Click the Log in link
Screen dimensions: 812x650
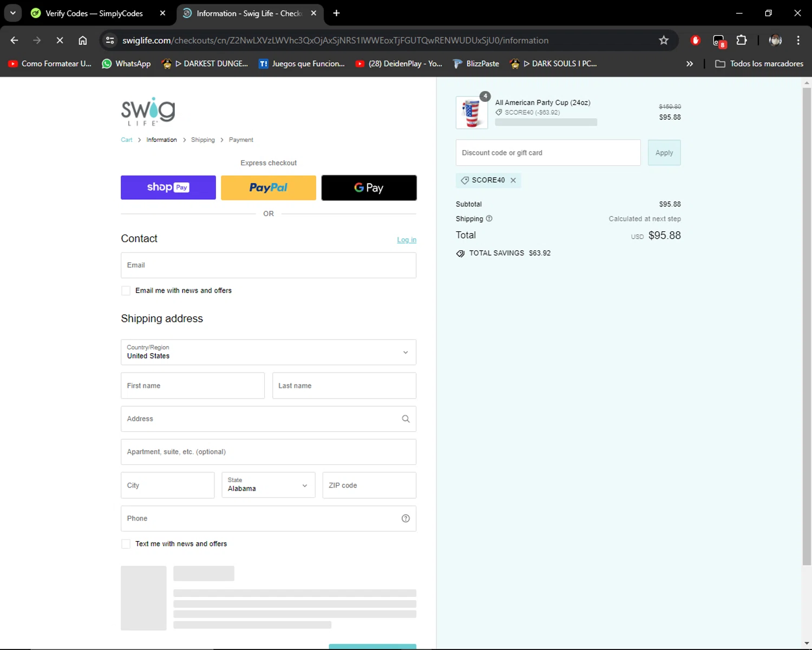pos(407,239)
